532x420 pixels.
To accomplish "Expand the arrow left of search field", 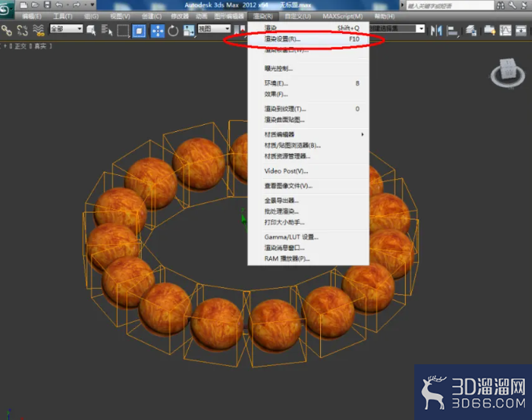I will (403, 5).
